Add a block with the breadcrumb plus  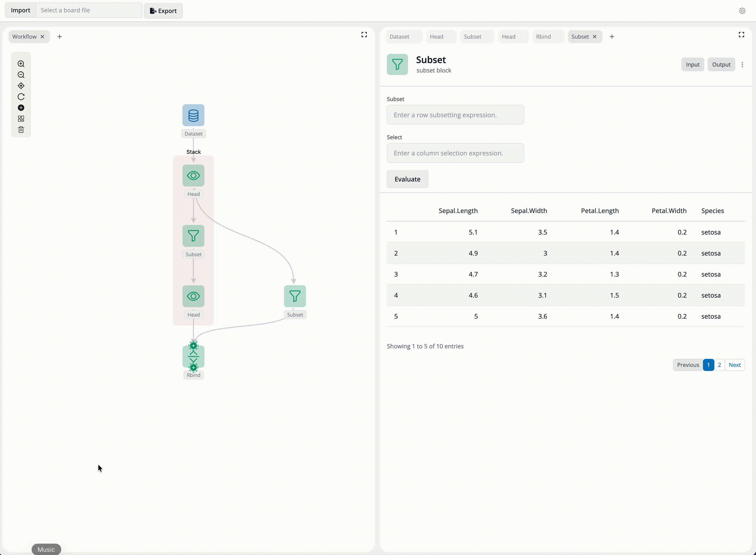[612, 36]
